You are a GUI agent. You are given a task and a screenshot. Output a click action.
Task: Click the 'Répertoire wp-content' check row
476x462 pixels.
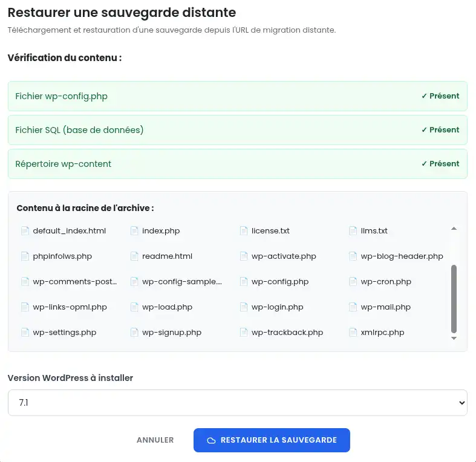237,164
